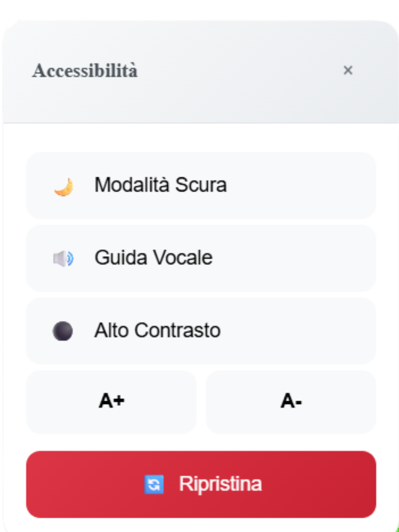The image size is (399, 532).
Task: Select the "Modalità Scura" text label
Action: 160,185
